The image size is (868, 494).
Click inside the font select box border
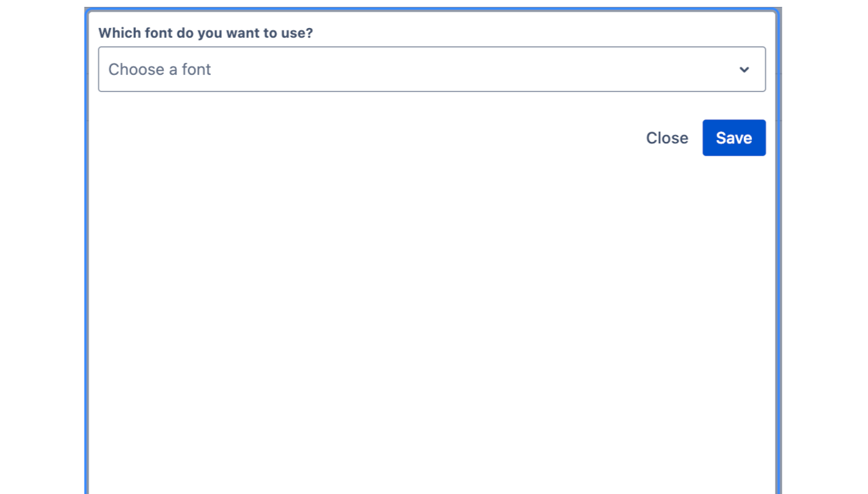480,69
